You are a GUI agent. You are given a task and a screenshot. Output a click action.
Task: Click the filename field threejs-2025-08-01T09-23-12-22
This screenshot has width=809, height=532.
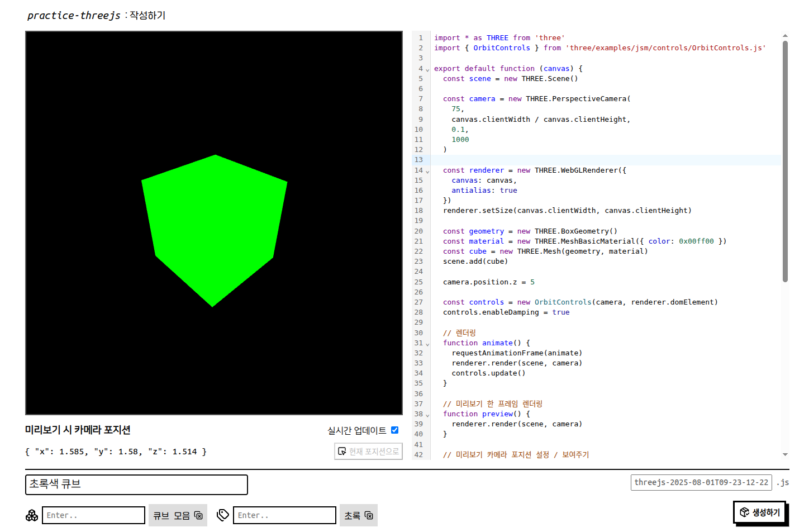(x=701, y=482)
